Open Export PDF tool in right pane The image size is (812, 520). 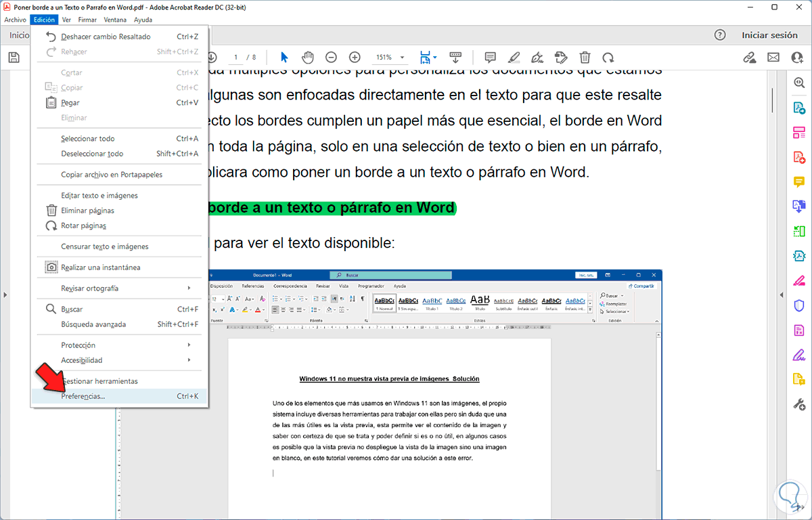click(x=799, y=108)
